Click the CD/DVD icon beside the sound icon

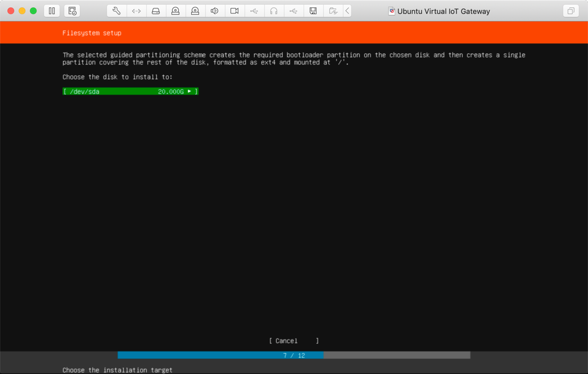point(195,11)
